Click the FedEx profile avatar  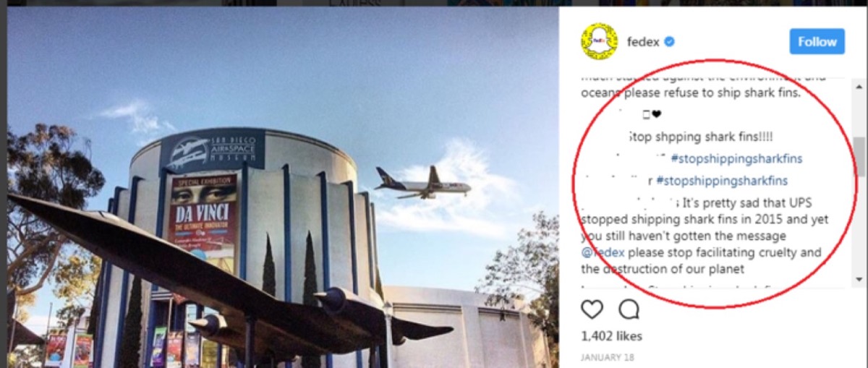point(600,41)
